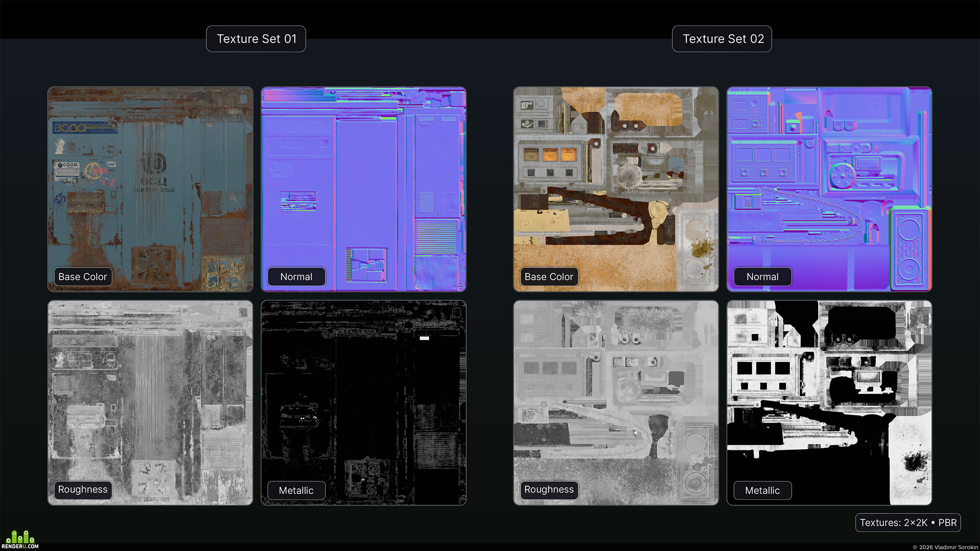
Task: Open Set 02 Base Color texture thumbnail
Action: pyautogui.click(x=616, y=189)
